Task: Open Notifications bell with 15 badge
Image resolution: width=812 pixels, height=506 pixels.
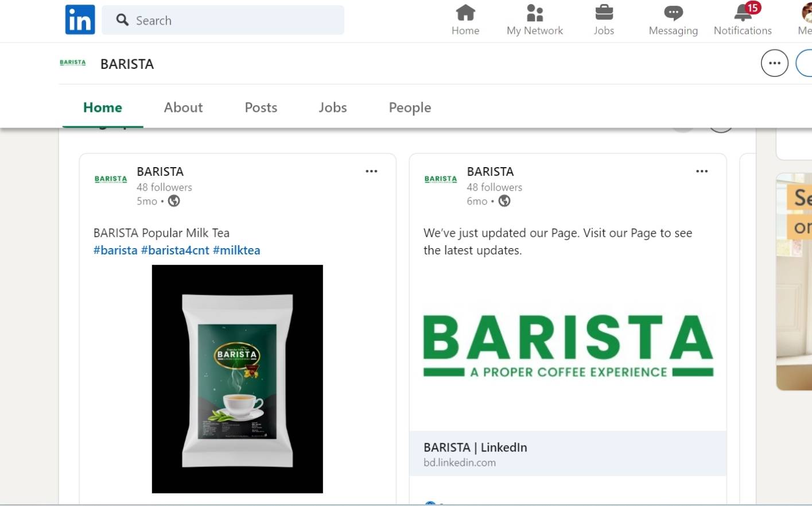Action: click(x=743, y=13)
